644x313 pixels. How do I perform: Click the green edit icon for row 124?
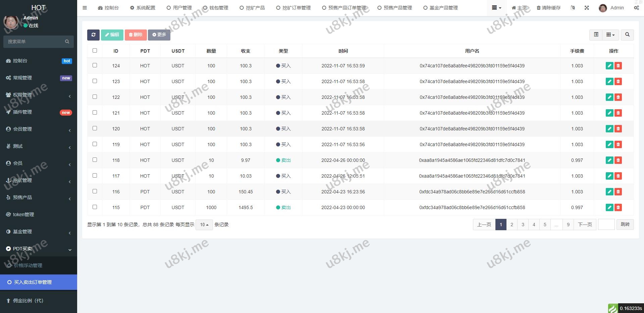pos(609,66)
